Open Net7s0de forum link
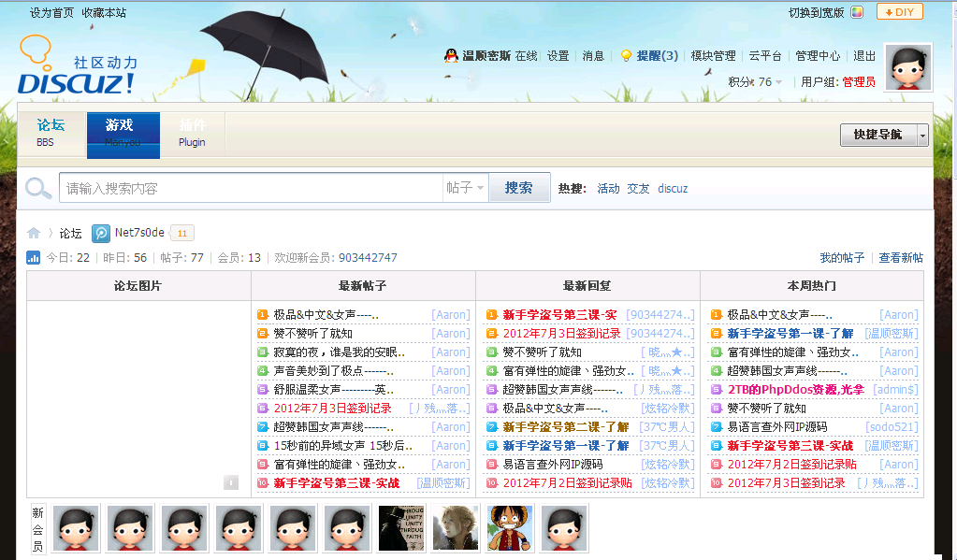This screenshot has height=560, width=957. pos(139,233)
